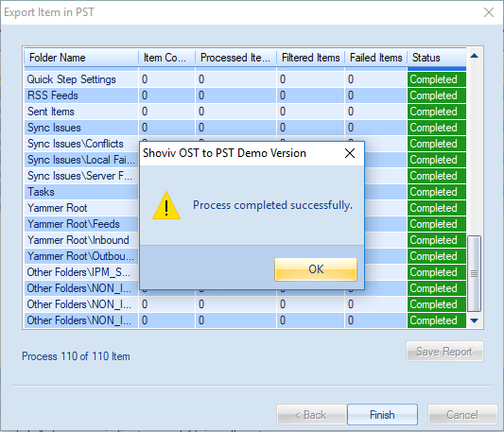This screenshot has width=504, height=432.
Task: Click the Processed Ite... column header
Action: tap(235, 58)
